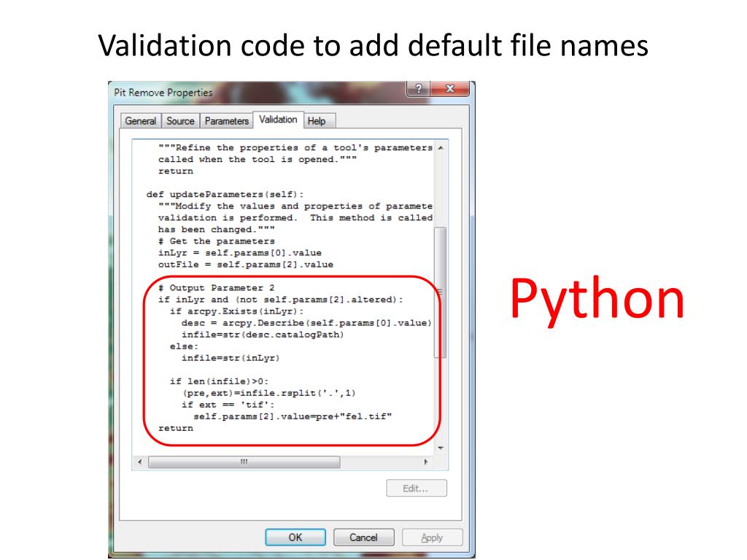Click the 'else:' line in the code

(184, 346)
